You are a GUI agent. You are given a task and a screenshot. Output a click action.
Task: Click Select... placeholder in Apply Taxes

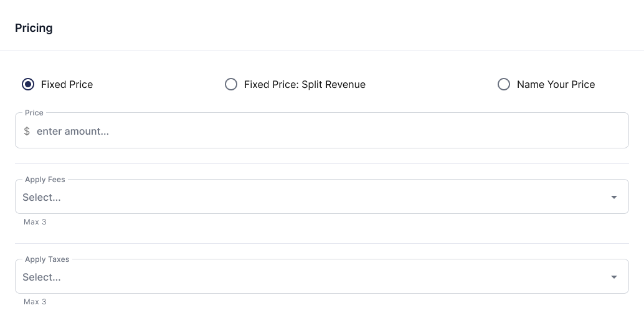click(42, 277)
